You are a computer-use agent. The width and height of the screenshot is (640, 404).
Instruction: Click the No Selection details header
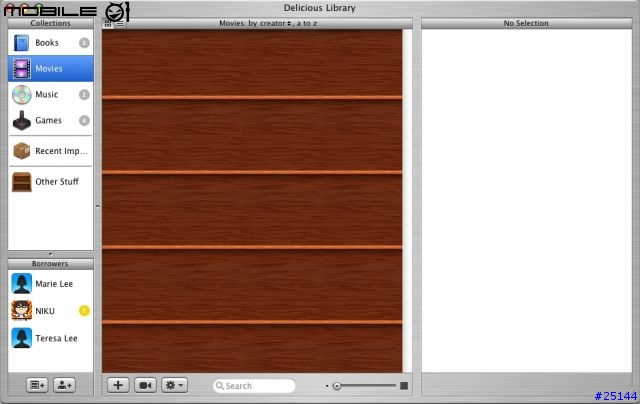pyautogui.click(x=527, y=23)
